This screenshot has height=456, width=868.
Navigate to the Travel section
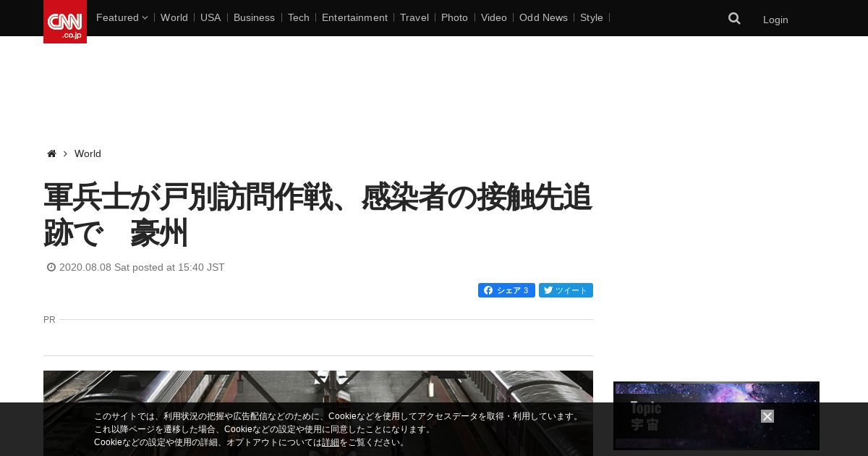coord(414,17)
